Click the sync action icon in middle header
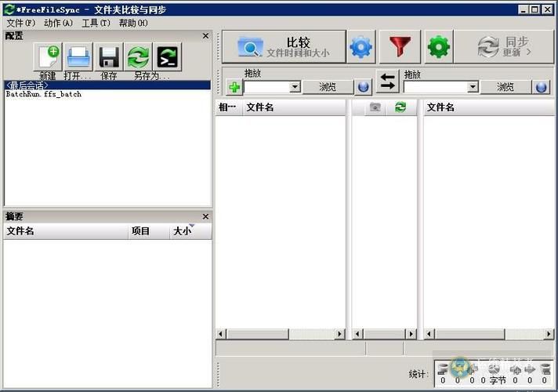This screenshot has width=558, height=392. coord(400,107)
